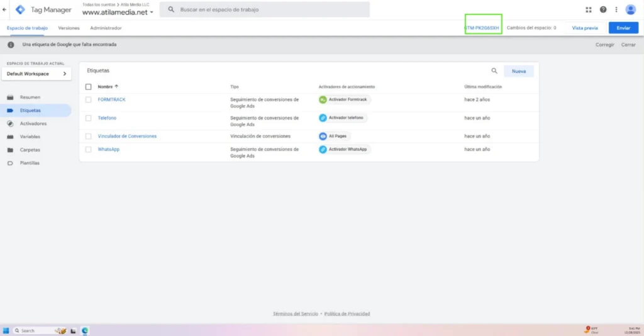Switch to the Administrador tab
The image size is (644, 336).
[x=106, y=28]
